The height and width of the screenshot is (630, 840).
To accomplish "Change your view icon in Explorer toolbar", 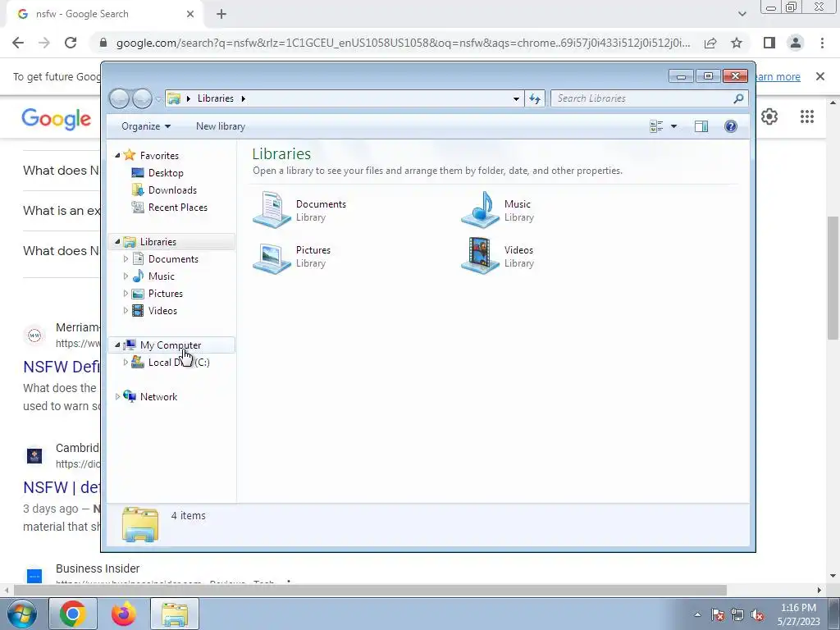I will [x=657, y=126].
